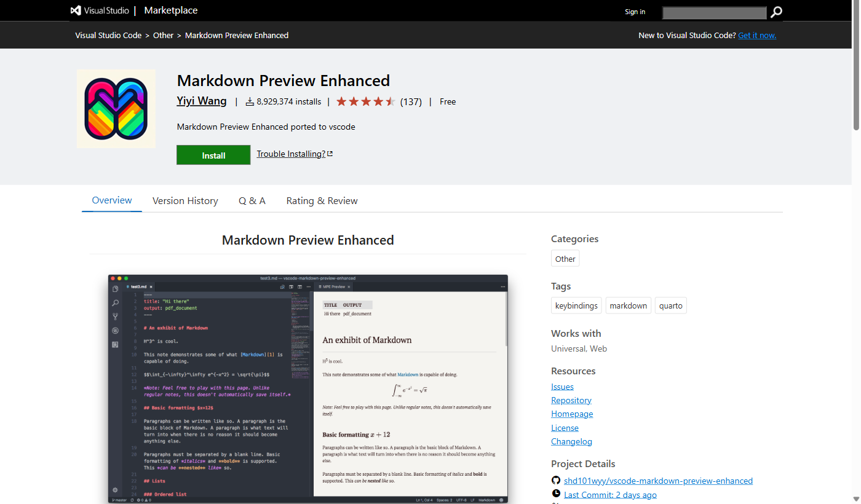Click inside the search input field
The image size is (861, 504).
click(x=714, y=12)
